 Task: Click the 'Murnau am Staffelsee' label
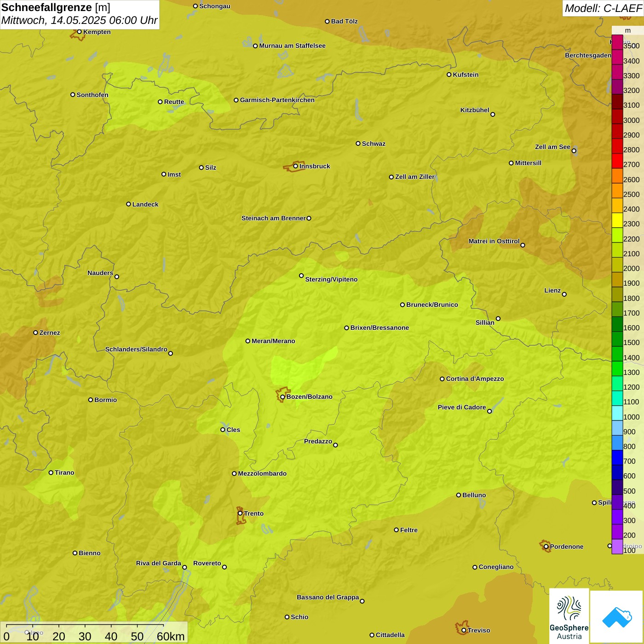pos(292,46)
